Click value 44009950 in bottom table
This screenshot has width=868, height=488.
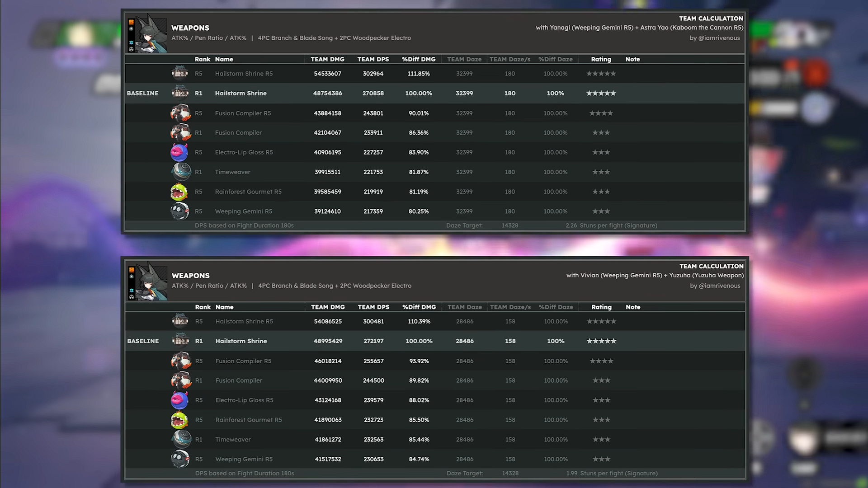(328, 380)
